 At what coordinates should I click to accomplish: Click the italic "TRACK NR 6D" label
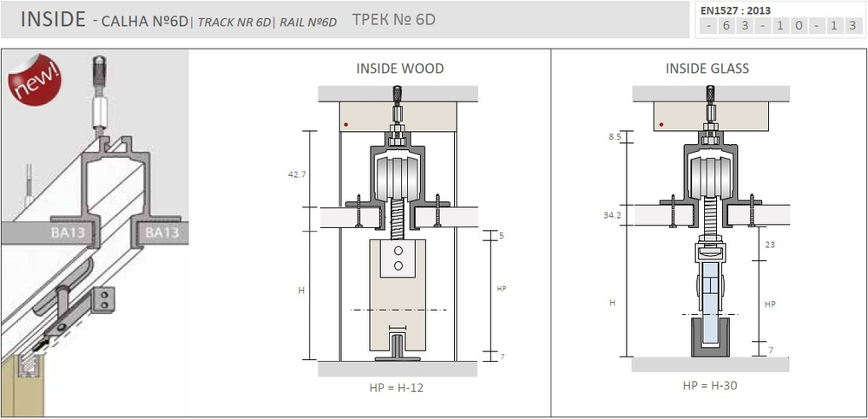coord(234,23)
